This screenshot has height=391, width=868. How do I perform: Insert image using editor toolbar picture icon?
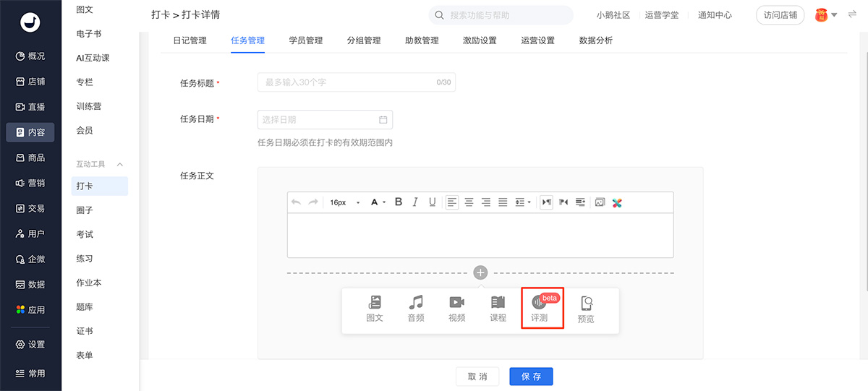pyautogui.click(x=599, y=202)
